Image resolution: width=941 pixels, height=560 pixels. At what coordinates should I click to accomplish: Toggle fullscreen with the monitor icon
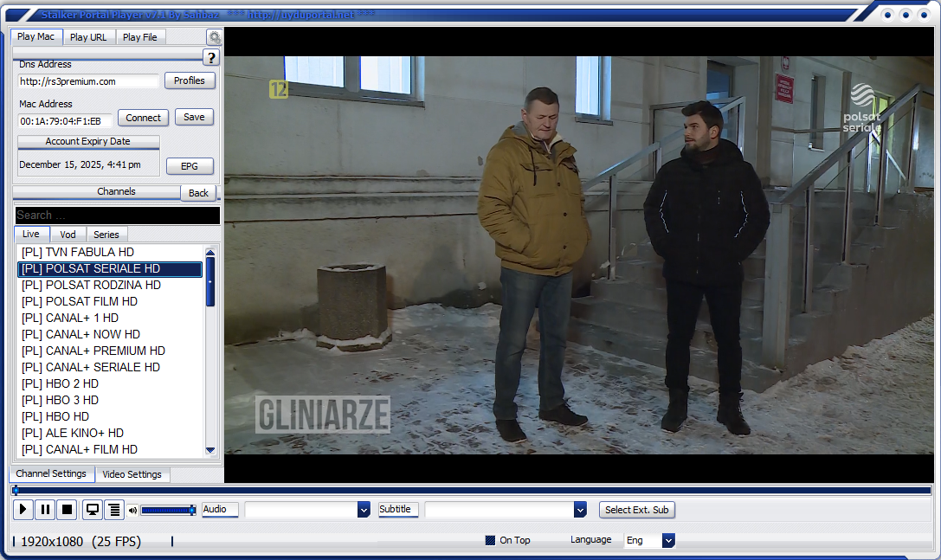(93, 510)
